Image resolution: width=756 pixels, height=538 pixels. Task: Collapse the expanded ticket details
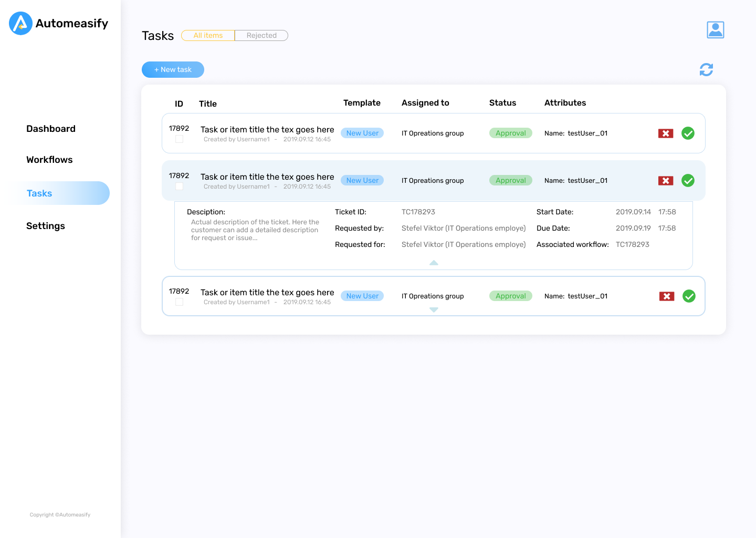click(x=433, y=262)
